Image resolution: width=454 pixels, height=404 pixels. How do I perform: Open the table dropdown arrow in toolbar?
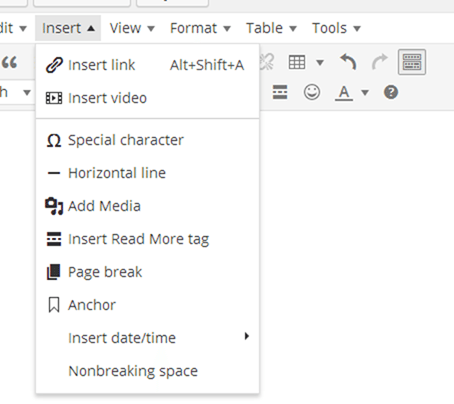point(320,62)
